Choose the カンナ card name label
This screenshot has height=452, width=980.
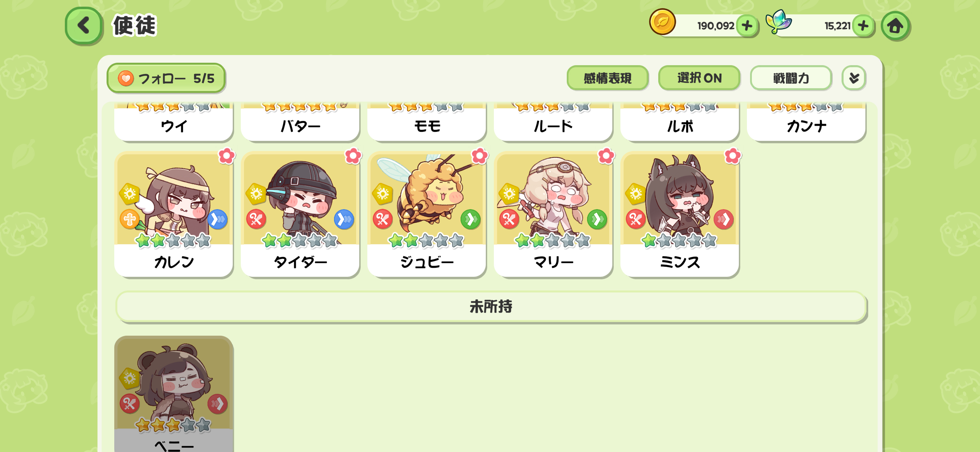[806, 126]
